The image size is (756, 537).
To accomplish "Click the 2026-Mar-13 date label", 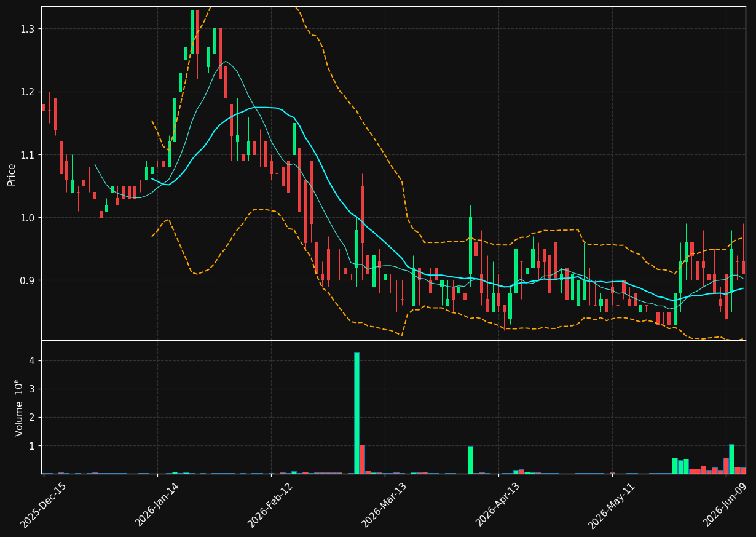I will (x=384, y=505).
